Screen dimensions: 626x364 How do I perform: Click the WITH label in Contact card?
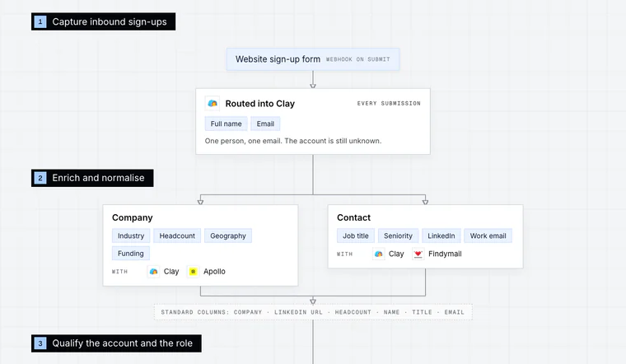(345, 254)
